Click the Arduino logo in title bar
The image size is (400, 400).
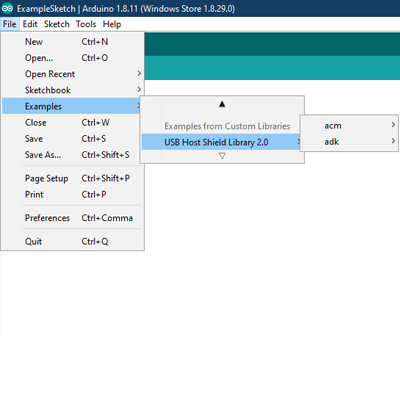coord(7,8)
